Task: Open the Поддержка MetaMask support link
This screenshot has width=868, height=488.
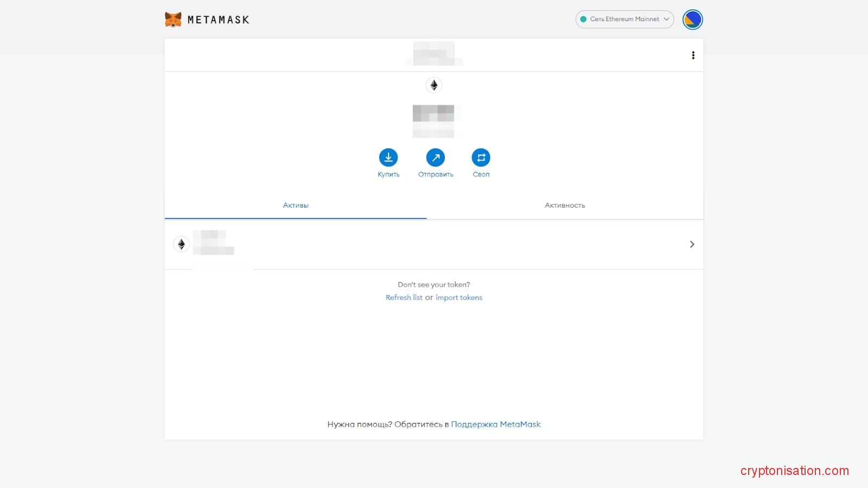Action: pyautogui.click(x=495, y=424)
